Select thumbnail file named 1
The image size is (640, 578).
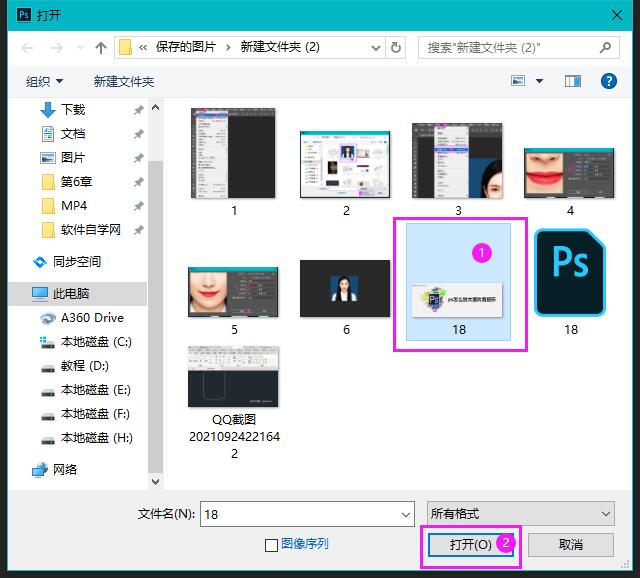(233, 162)
